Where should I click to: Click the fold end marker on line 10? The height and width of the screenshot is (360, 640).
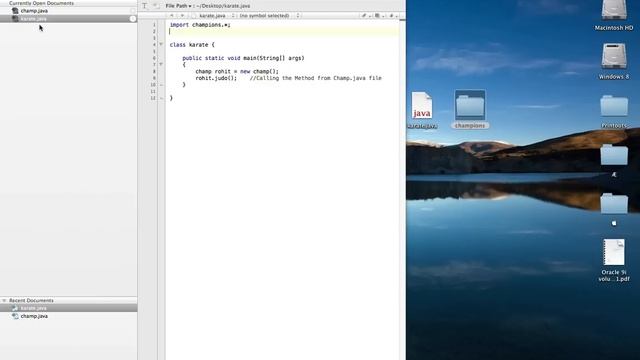point(161,84)
